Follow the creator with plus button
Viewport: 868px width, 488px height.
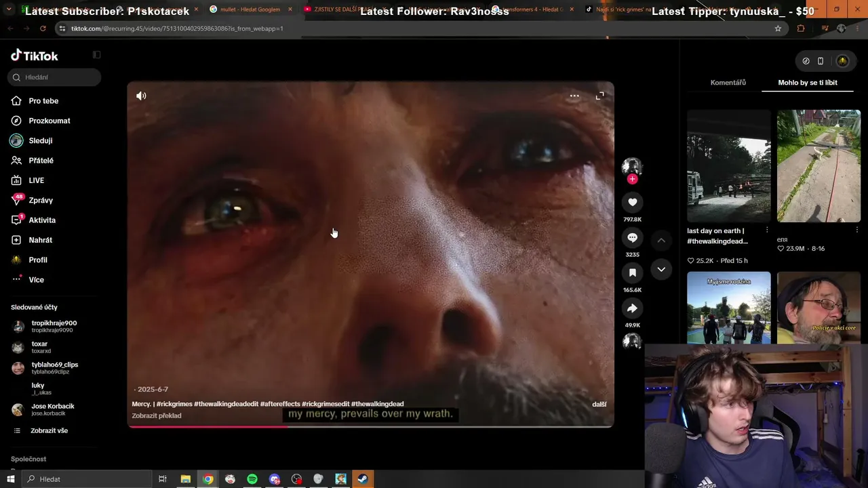point(632,179)
